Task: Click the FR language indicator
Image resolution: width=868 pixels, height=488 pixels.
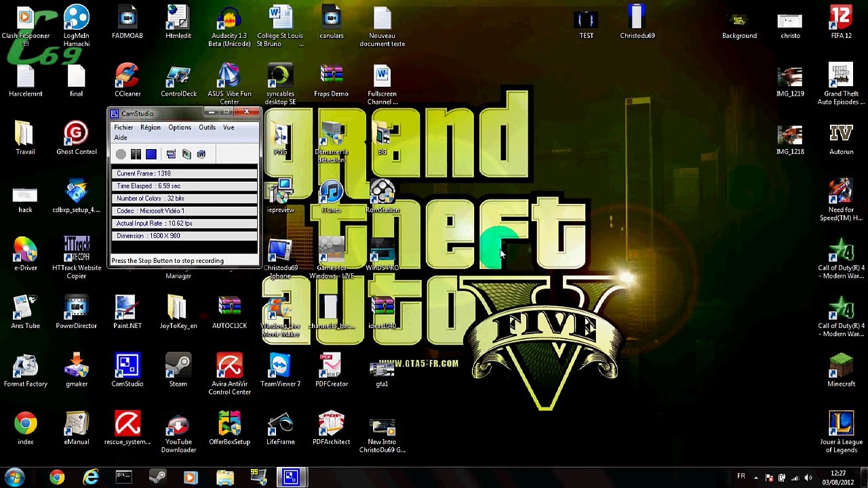Action: pyautogui.click(x=741, y=476)
